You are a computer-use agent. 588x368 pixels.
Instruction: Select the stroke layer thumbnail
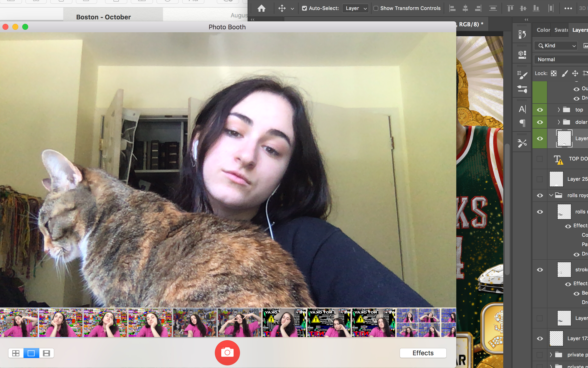tap(564, 269)
